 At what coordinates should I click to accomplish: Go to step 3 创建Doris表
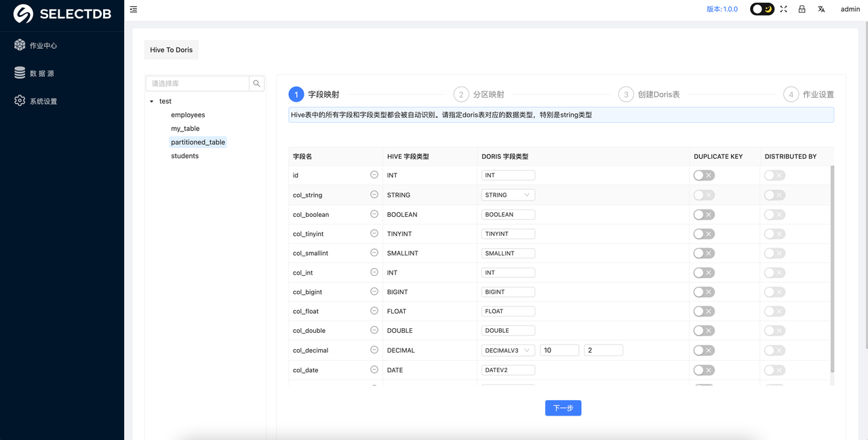tap(649, 94)
